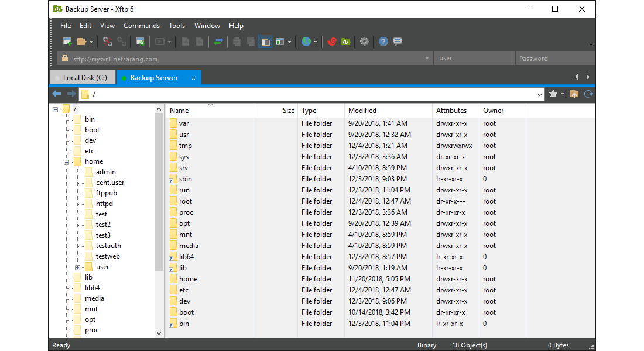
Task: Open Xftp options with the gear icon
Action: (x=364, y=41)
